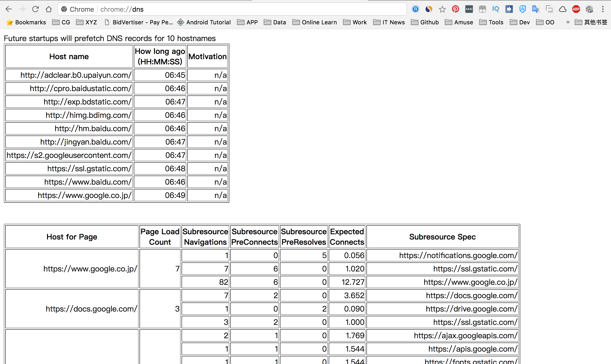
Task: Click the Host for Page header
Action: (72, 237)
